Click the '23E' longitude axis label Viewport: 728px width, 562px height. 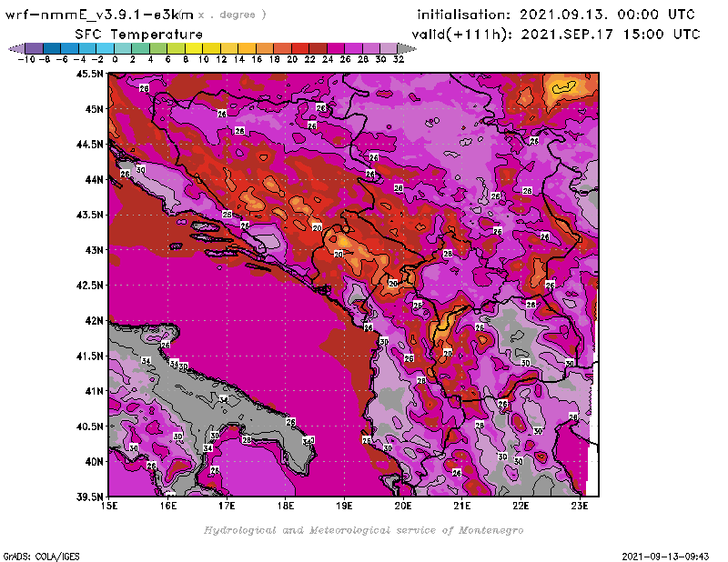580,507
